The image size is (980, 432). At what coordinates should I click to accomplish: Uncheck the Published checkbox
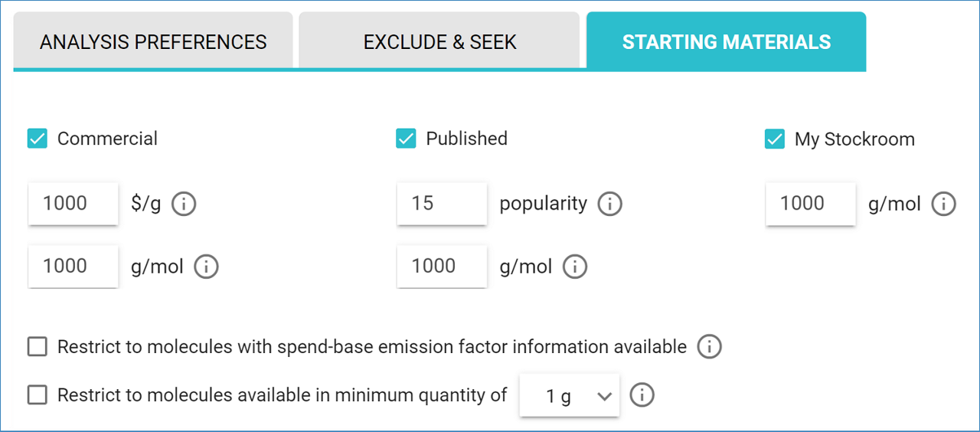click(x=406, y=139)
